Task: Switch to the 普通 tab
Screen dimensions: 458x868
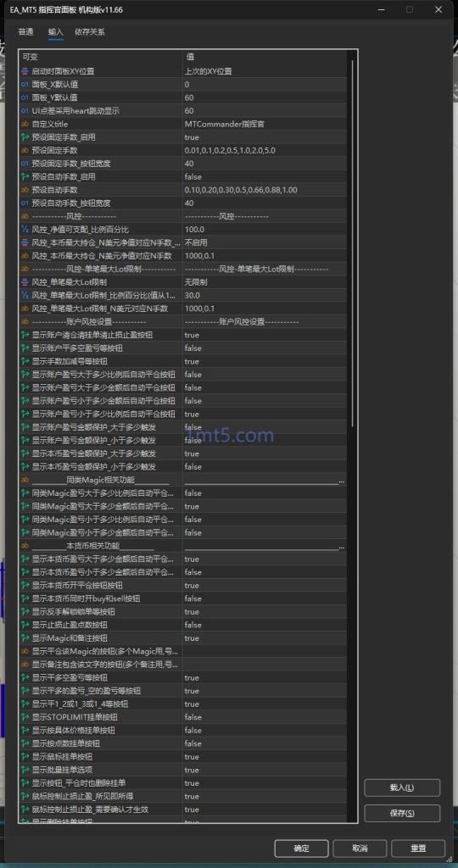Action: click(25, 32)
